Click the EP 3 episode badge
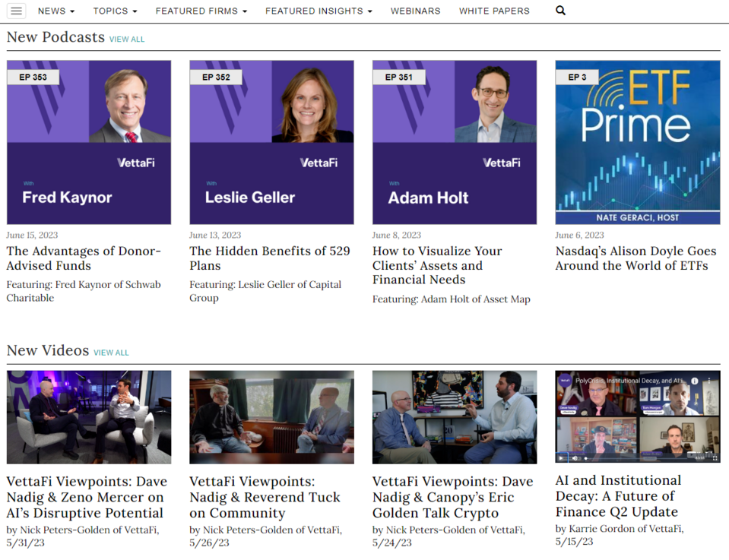The width and height of the screenshot is (729, 560). [577, 78]
